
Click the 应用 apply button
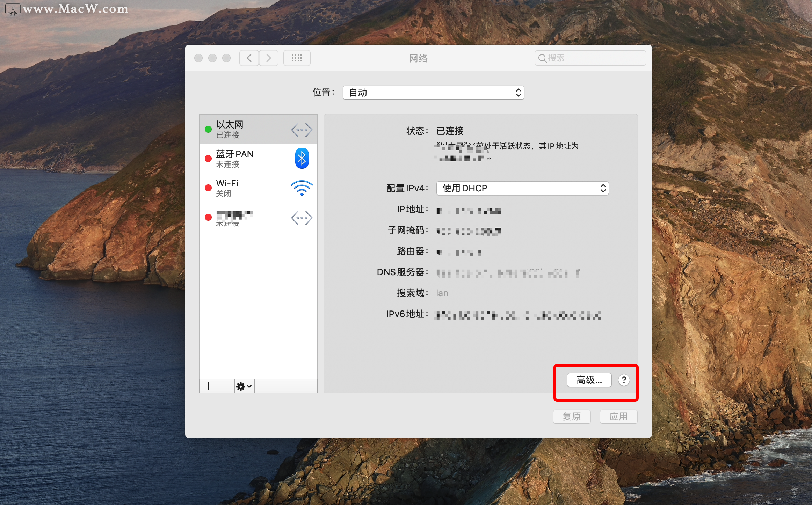[x=618, y=417]
